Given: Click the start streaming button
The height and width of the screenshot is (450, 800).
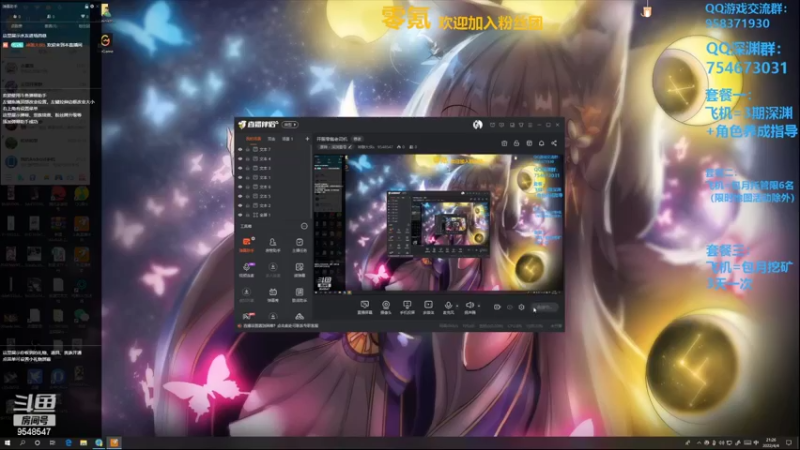Looking at the screenshot, I should click(x=545, y=307).
